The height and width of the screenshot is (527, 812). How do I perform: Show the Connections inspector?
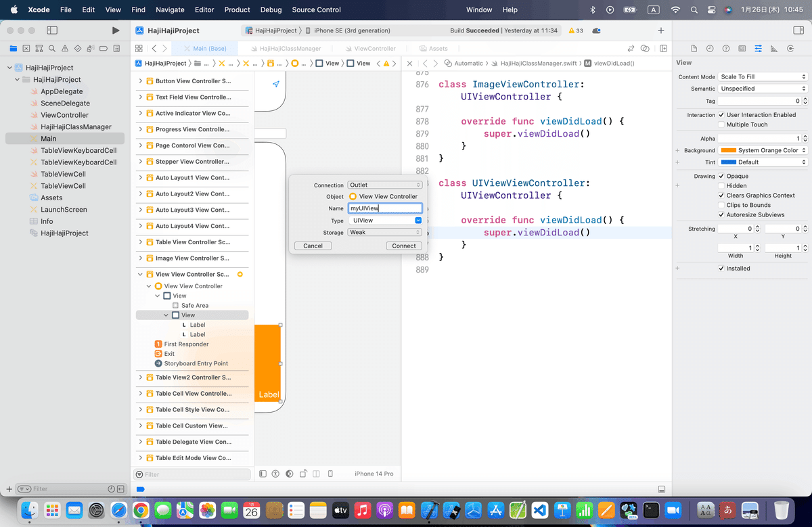(x=790, y=49)
